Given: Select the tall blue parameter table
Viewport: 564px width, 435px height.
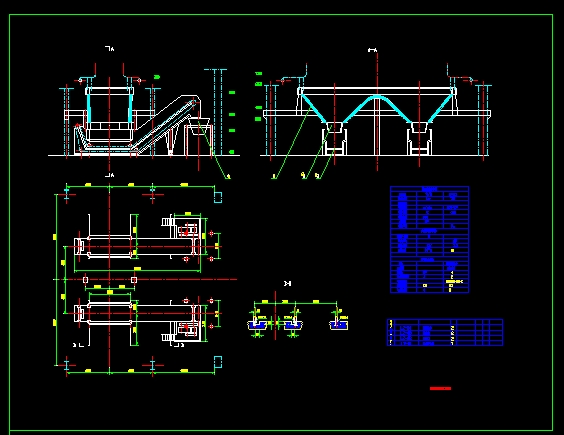Looking at the screenshot, I should tap(429, 240).
